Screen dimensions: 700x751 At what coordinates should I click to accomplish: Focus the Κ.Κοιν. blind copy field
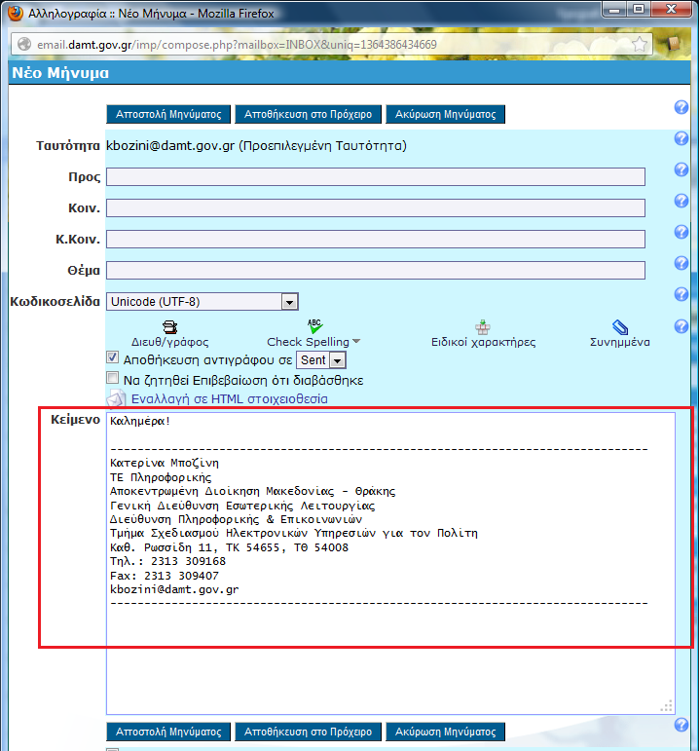(376, 239)
